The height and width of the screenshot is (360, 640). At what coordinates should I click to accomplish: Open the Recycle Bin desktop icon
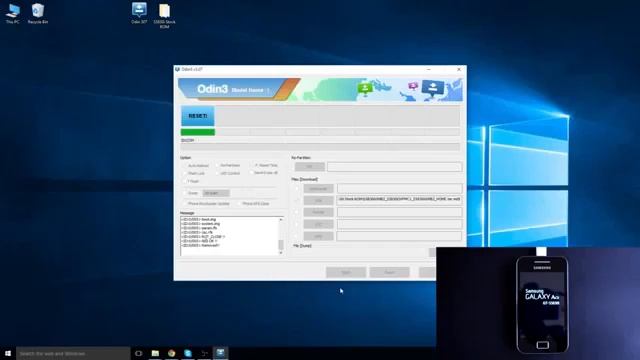pos(38,13)
